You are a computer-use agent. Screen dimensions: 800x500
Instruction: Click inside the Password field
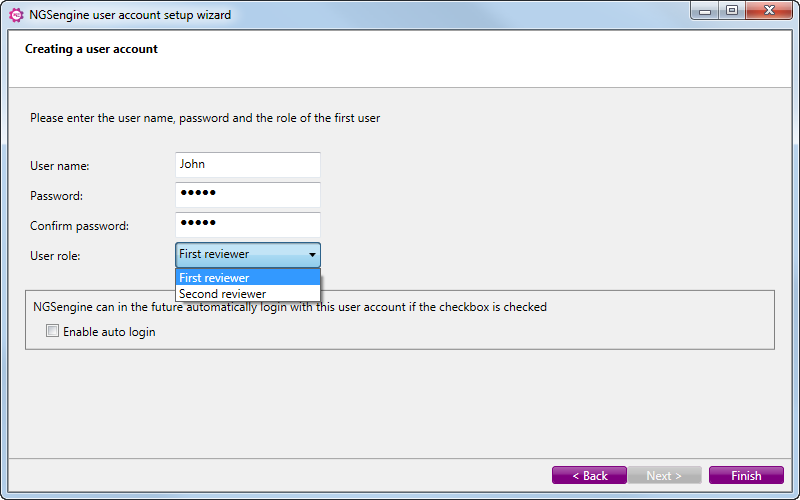pyautogui.click(x=248, y=195)
